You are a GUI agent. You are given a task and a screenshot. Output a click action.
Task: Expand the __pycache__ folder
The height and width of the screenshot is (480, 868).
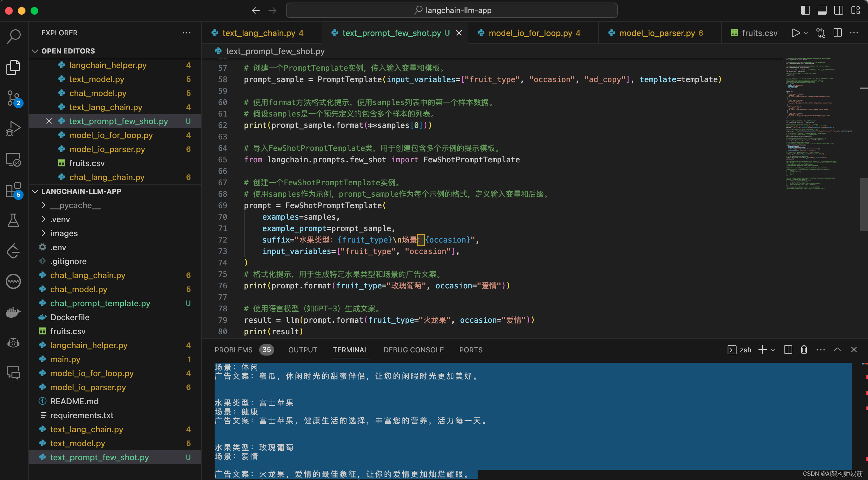pos(43,205)
